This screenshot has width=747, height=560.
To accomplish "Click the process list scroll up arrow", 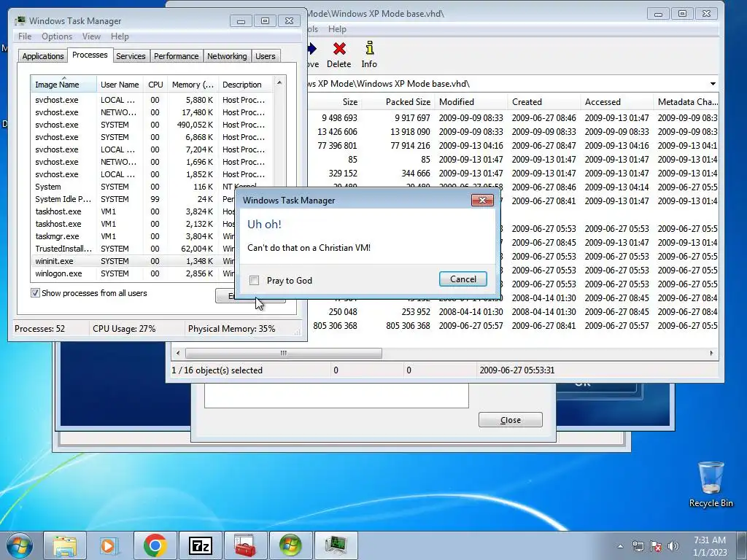I will coord(279,83).
